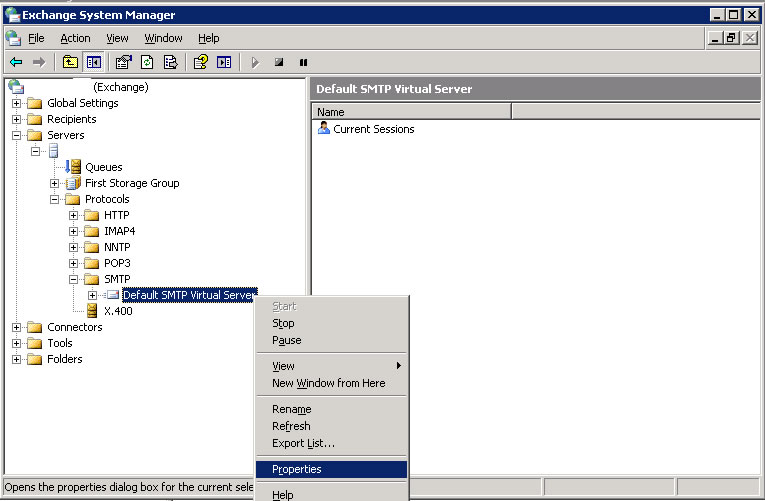
Task: Expand the POP3 protocol node
Action: click(x=73, y=263)
